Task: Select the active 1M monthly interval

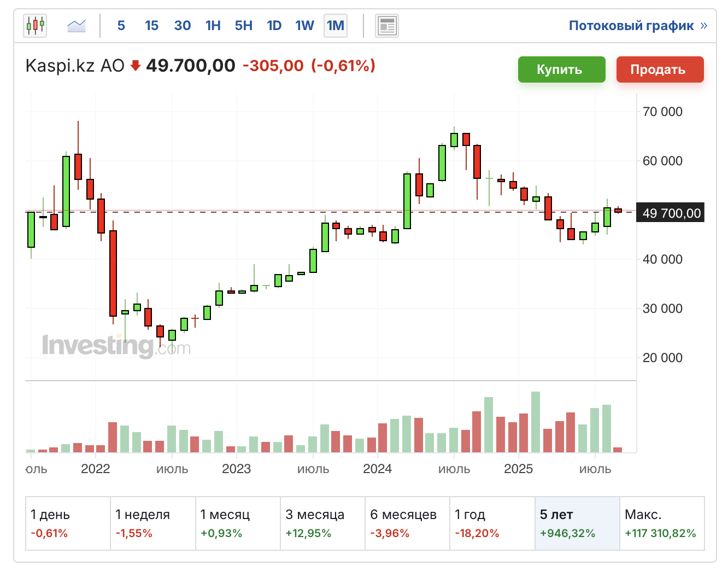Action: pyautogui.click(x=336, y=26)
